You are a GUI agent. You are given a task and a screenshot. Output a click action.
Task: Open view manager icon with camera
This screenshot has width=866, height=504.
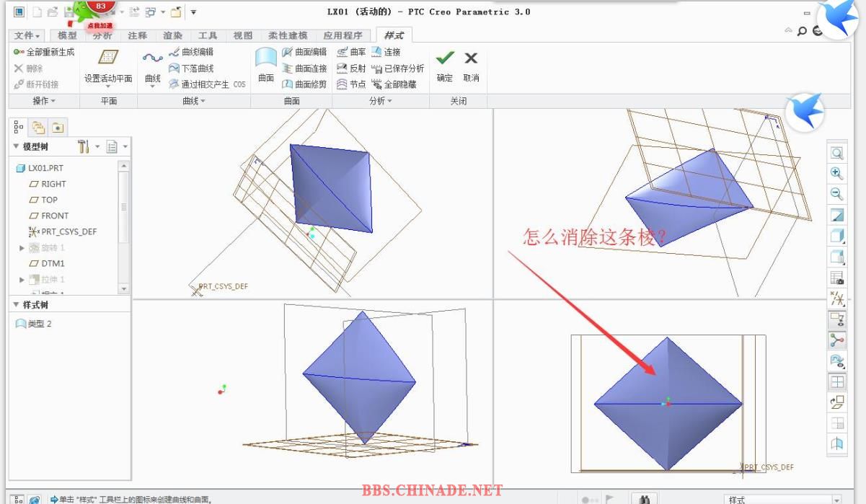(837, 278)
